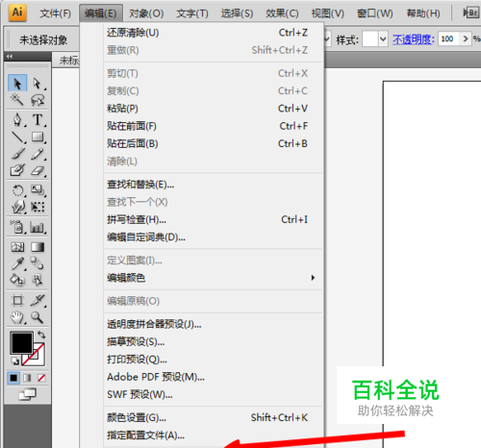Reset to default fill and stroke
Image resolution: width=481 pixels, height=448 pixels.
(15, 361)
